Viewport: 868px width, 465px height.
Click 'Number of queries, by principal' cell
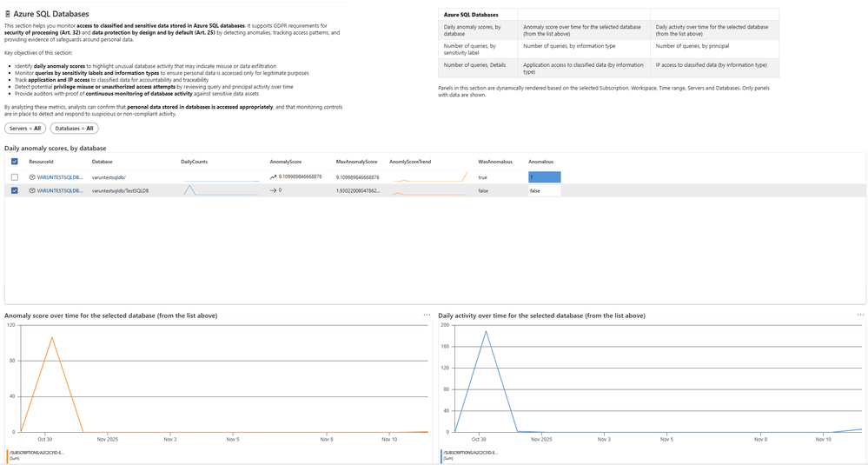point(715,50)
